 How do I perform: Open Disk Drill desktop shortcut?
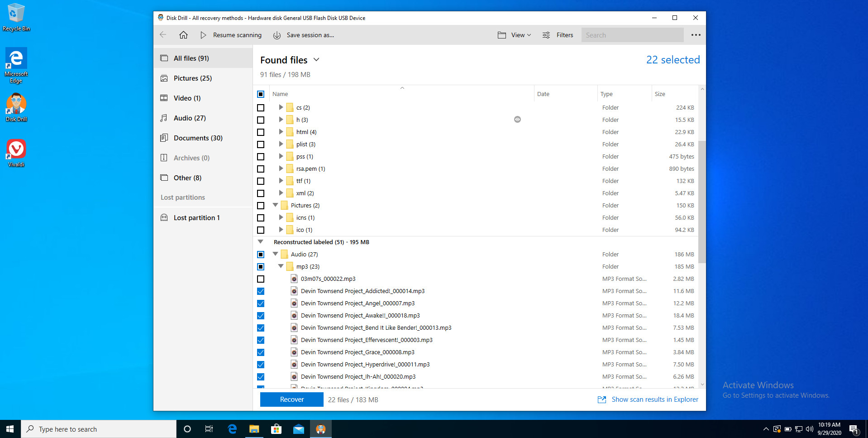point(16,108)
